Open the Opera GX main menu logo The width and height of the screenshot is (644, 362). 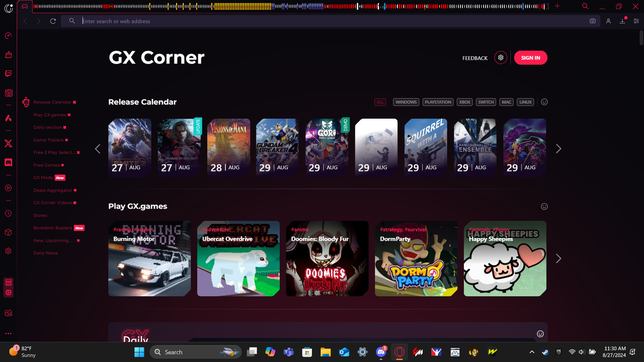click(x=8, y=8)
